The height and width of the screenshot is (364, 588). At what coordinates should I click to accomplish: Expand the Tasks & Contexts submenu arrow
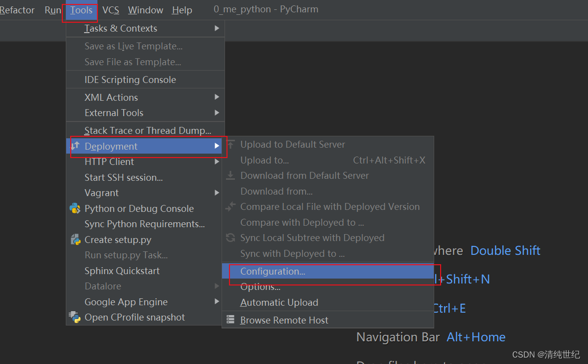[x=217, y=29]
